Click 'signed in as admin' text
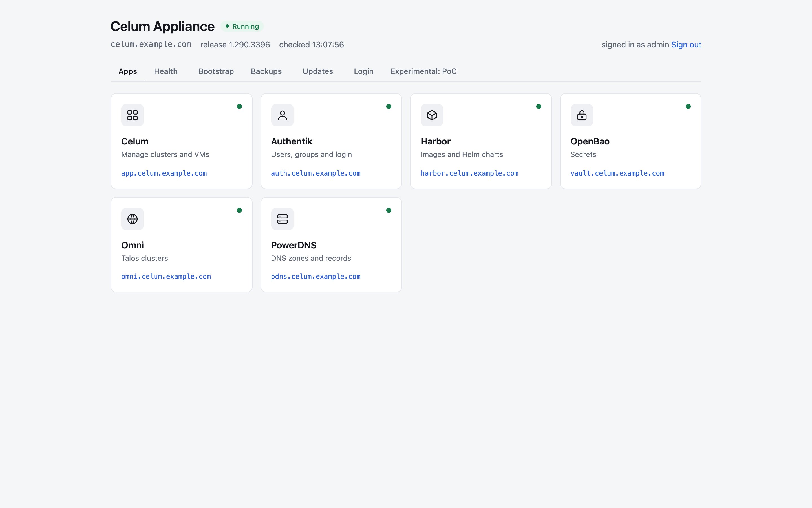812x508 pixels. click(x=635, y=45)
